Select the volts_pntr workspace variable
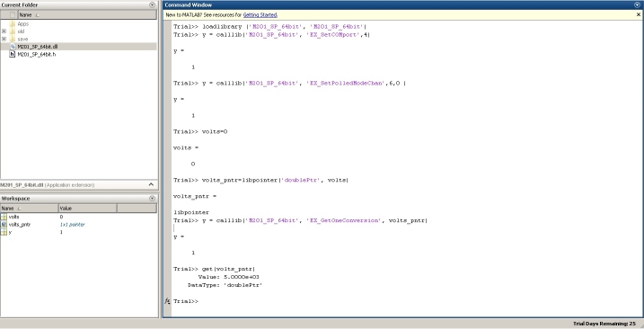Viewport: 644px width, 329px height. pyautogui.click(x=78, y=225)
